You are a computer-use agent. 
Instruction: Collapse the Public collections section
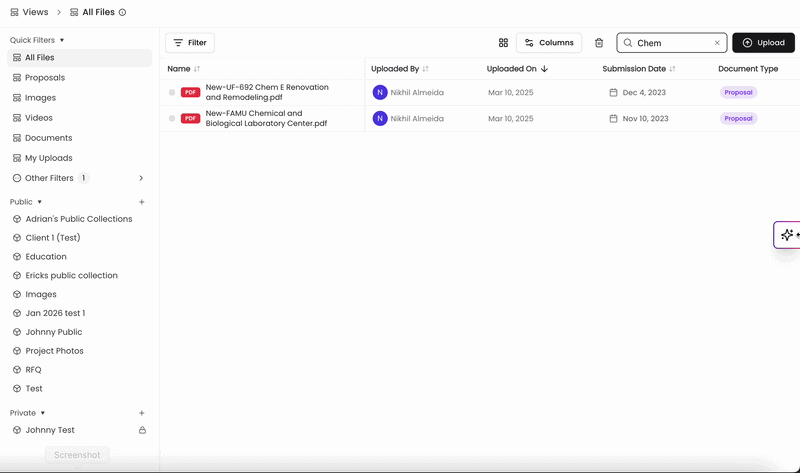[39, 202]
